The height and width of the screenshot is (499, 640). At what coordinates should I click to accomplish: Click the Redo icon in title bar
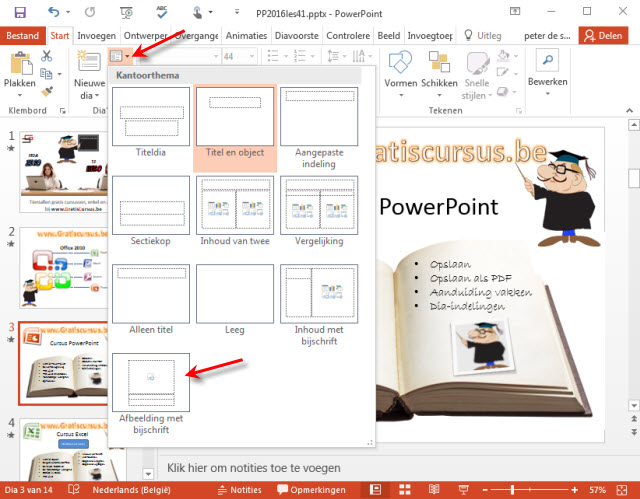coord(90,12)
